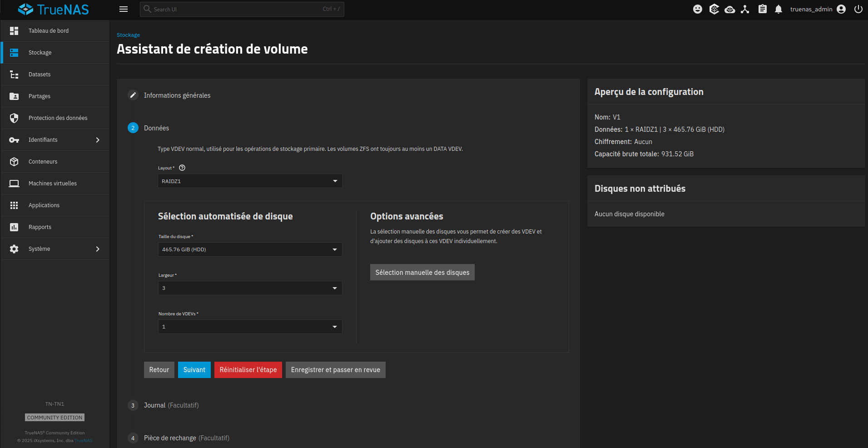Click the Suivant button

(194, 370)
